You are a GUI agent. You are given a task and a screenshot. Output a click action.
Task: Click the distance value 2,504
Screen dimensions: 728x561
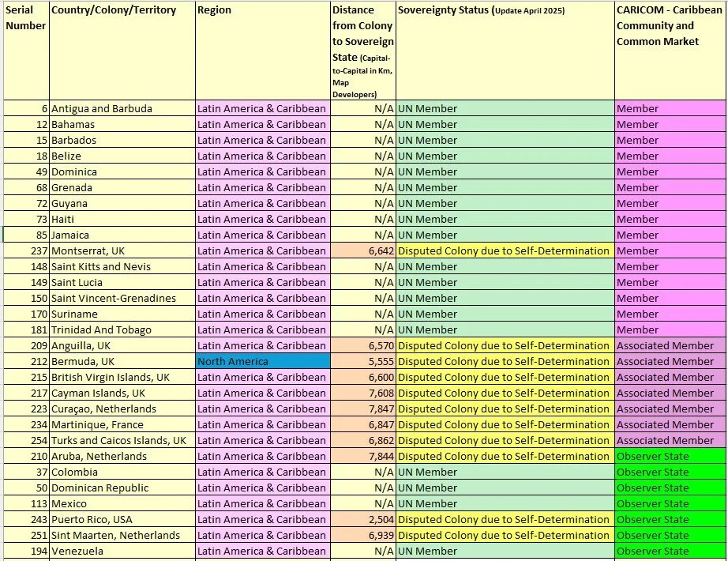click(x=363, y=519)
